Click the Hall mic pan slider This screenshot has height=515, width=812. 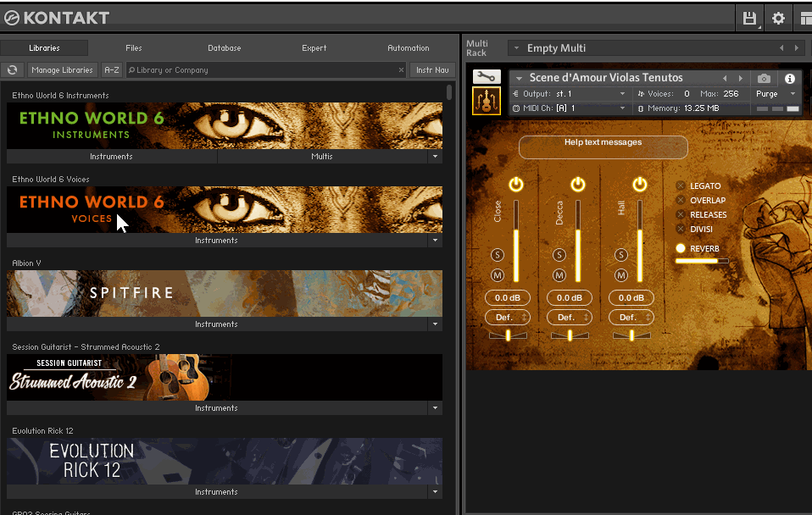(631, 335)
